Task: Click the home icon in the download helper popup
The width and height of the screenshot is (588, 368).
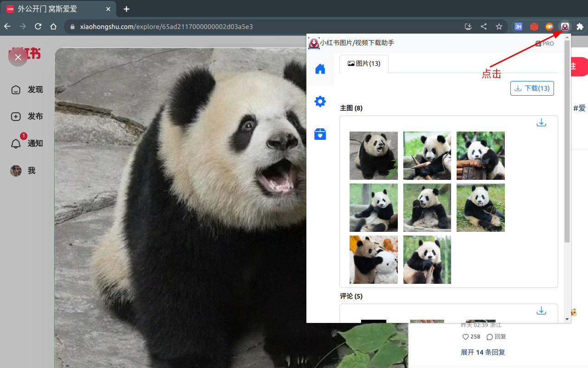Action: 320,69
